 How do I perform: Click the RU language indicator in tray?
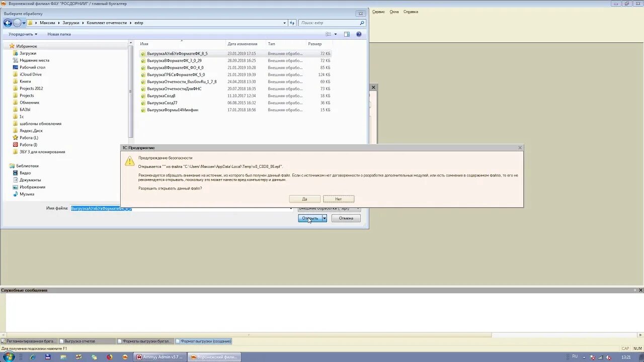[575, 356]
